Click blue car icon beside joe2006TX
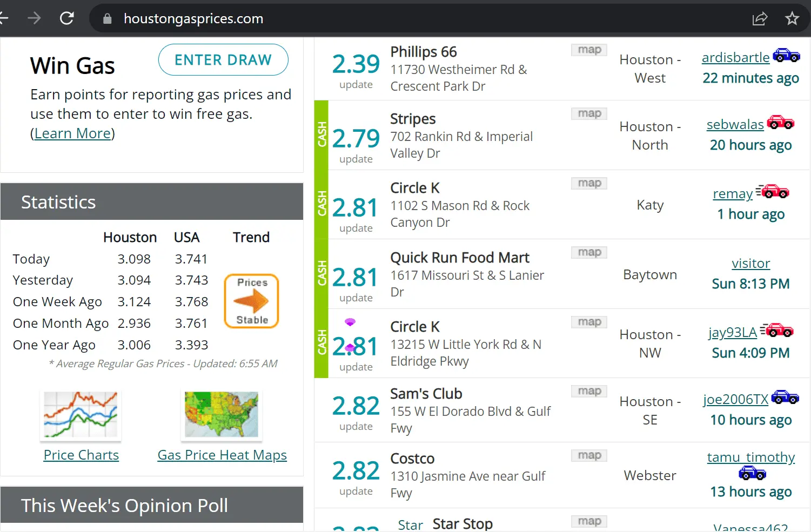This screenshot has height=532, width=811. [x=785, y=398]
